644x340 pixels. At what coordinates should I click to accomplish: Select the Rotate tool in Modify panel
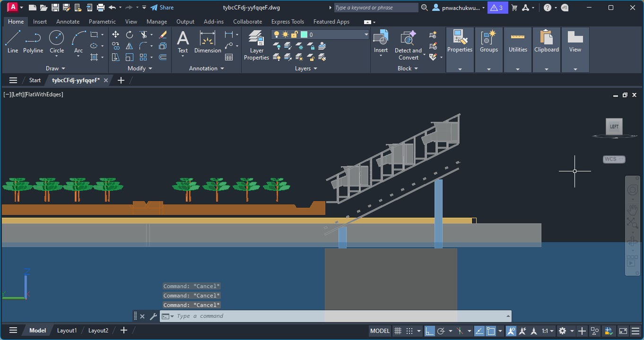(x=129, y=34)
